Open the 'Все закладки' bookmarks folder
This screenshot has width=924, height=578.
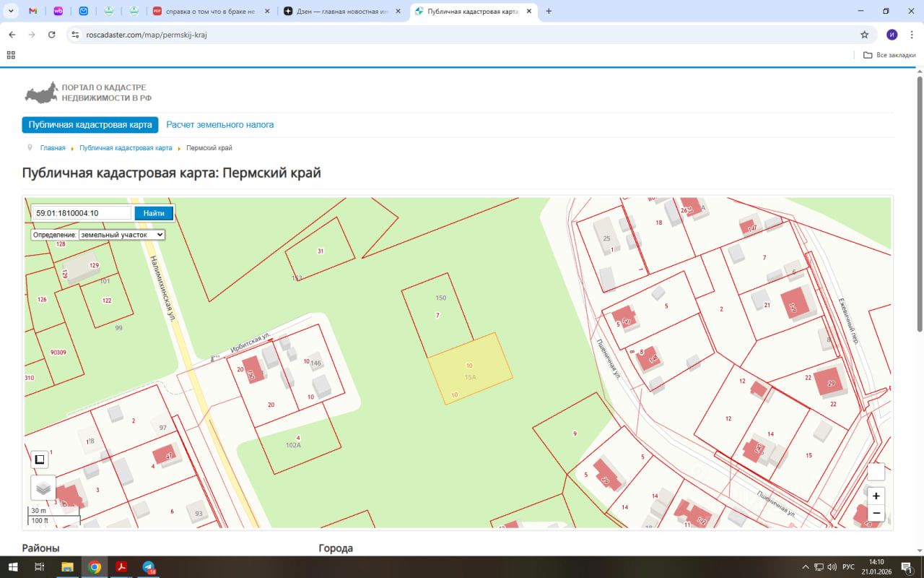coord(889,55)
